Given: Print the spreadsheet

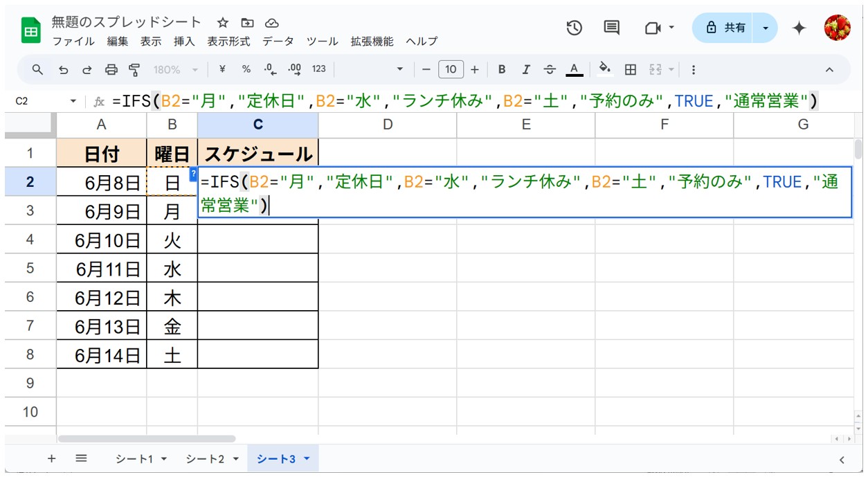Looking at the screenshot, I should [x=111, y=69].
